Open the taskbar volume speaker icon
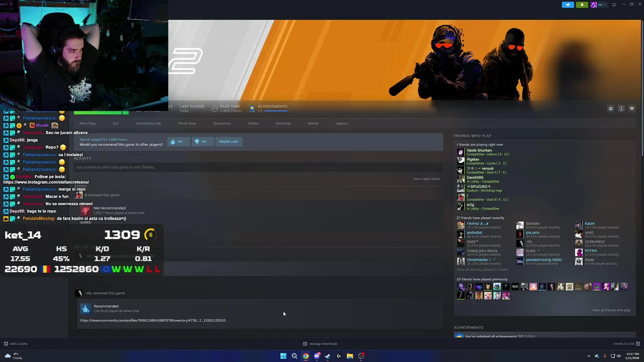This screenshot has width=644, height=362. pyautogui.click(x=620, y=356)
